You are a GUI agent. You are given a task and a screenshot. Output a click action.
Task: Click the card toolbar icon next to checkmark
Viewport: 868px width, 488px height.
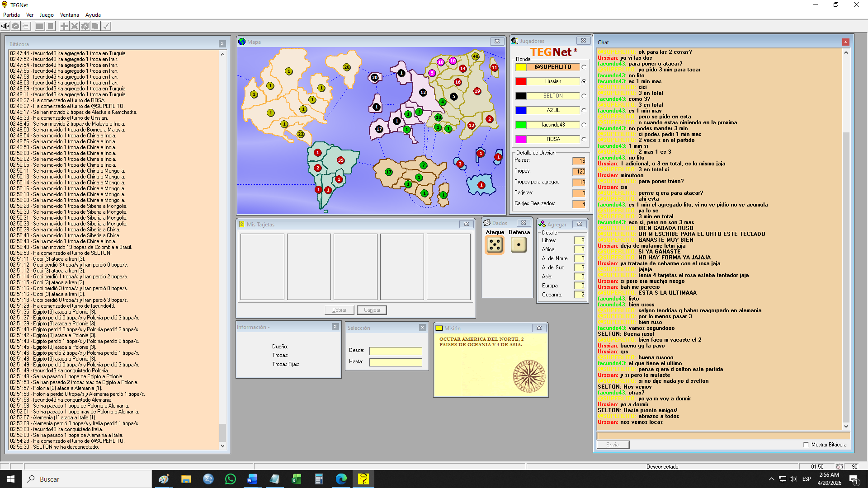95,26
